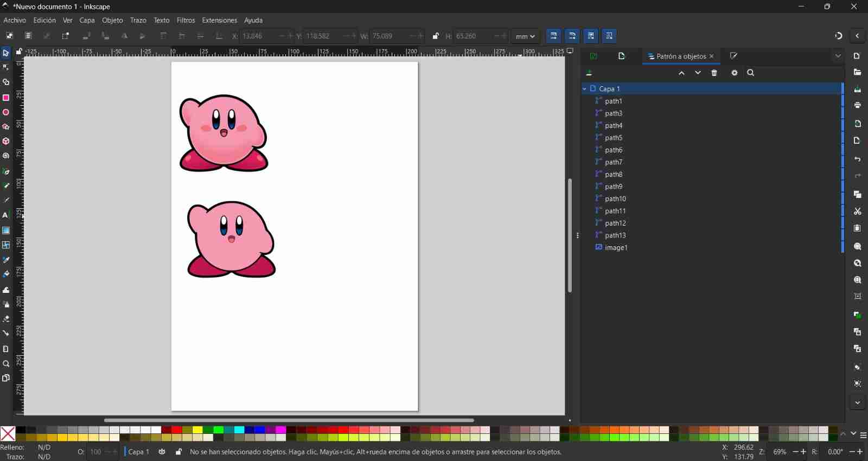Select the Rectangle tool
The width and height of the screenshot is (868, 461).
6,98
